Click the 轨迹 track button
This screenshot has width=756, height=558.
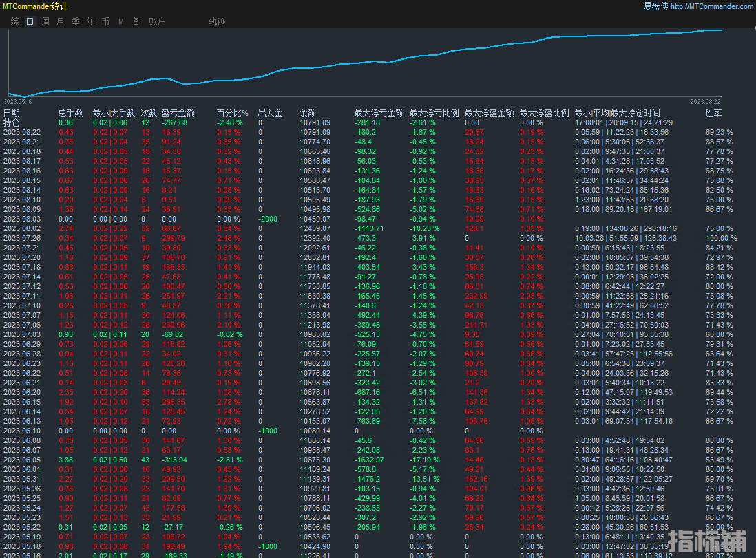tap(217, 21)
